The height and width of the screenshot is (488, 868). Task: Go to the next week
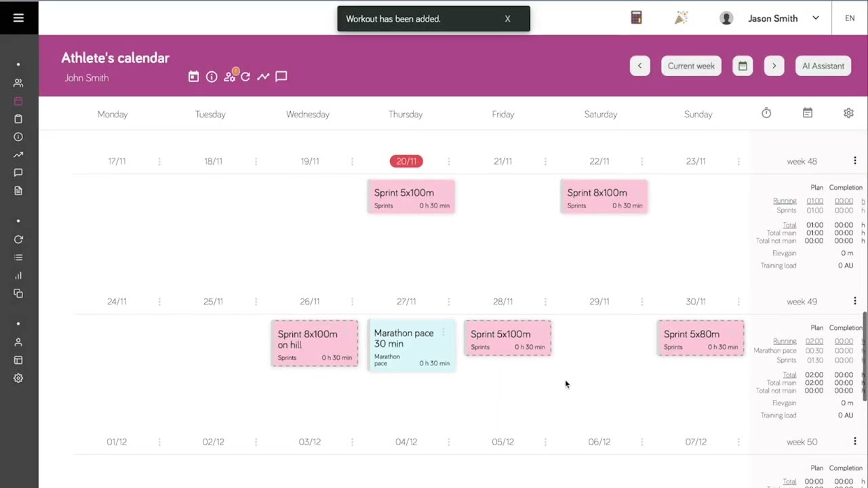[x=774, y=66]
